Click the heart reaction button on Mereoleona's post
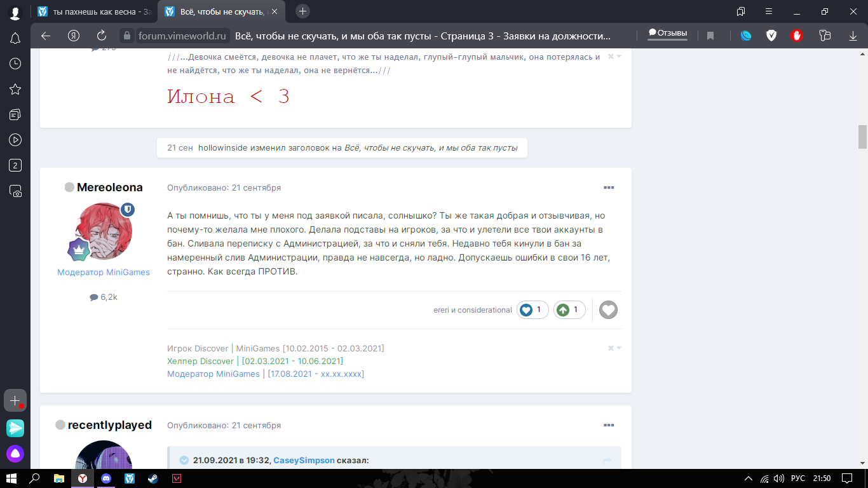 click(x=608, y=309)
